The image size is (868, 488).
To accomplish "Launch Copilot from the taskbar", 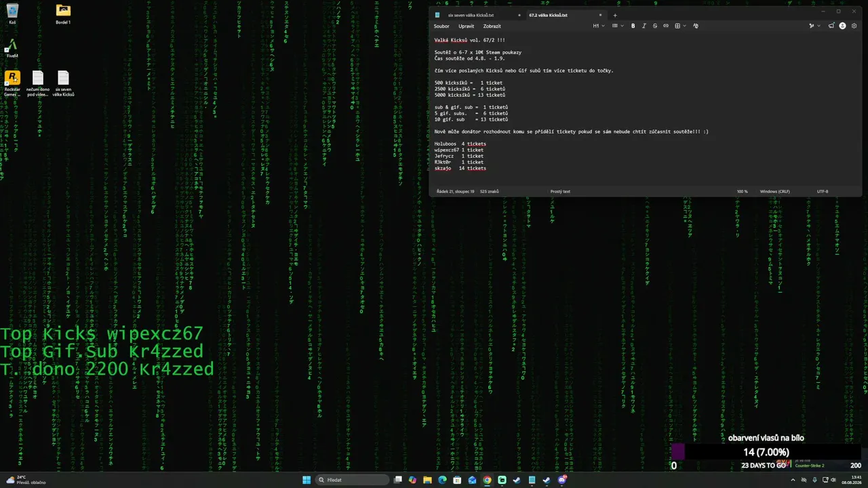I will (412, 480).
